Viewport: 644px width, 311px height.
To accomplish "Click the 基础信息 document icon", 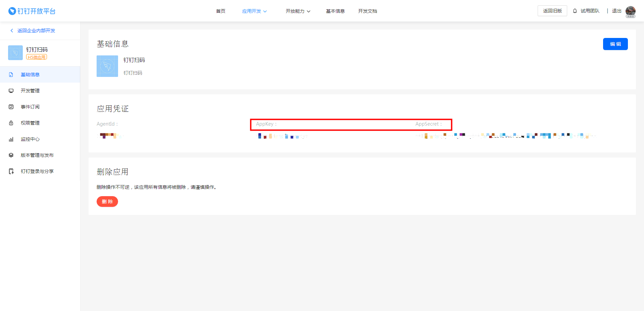I will (x=11, y=75).
